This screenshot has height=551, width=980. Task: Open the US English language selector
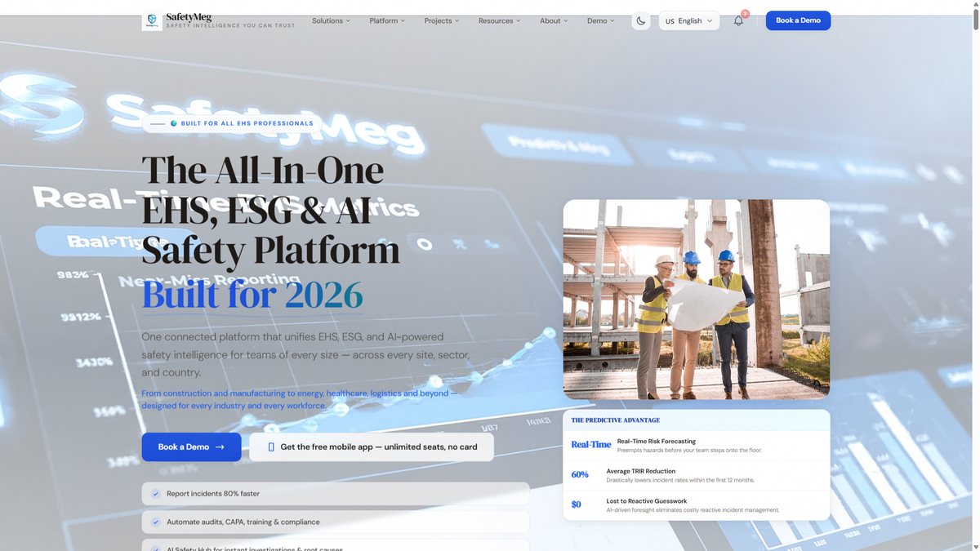(x=689, y=20)
